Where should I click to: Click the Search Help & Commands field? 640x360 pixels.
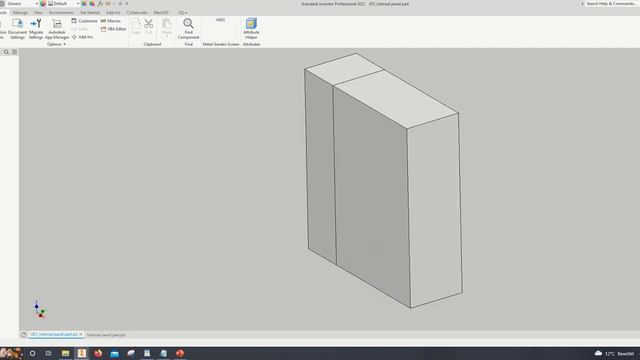click(611, 3)
